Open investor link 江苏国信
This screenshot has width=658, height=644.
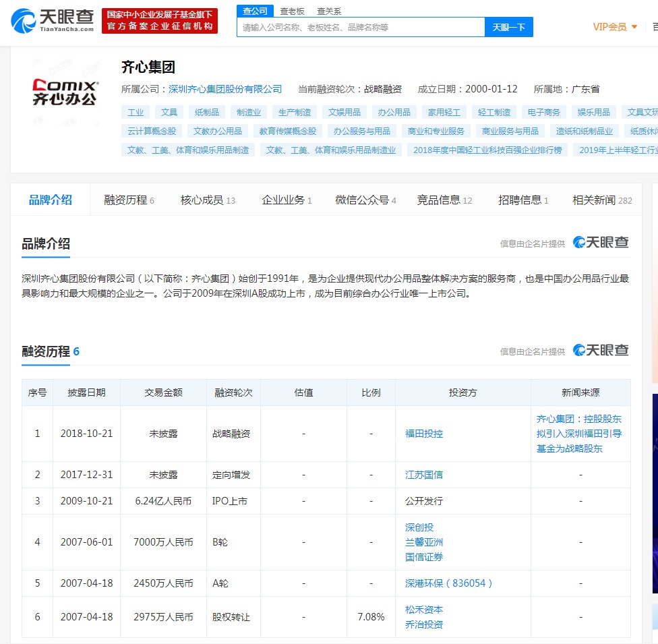424,475
